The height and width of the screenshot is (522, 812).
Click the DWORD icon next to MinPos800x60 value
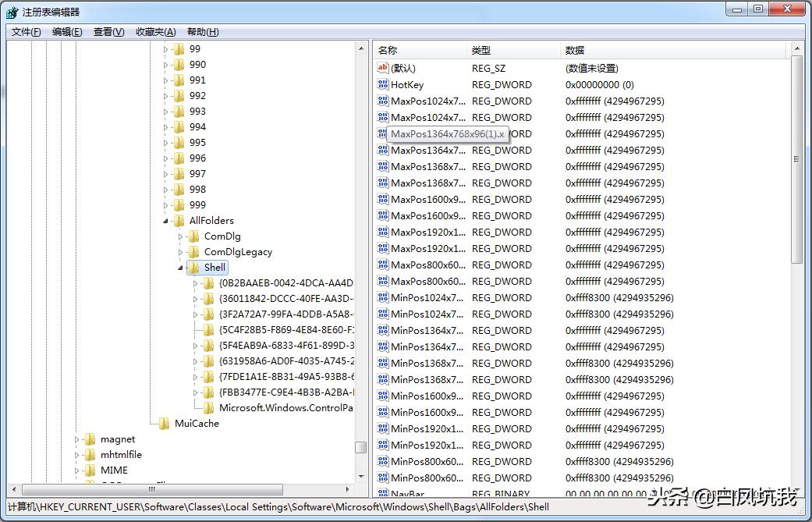[x=381, y=461]
